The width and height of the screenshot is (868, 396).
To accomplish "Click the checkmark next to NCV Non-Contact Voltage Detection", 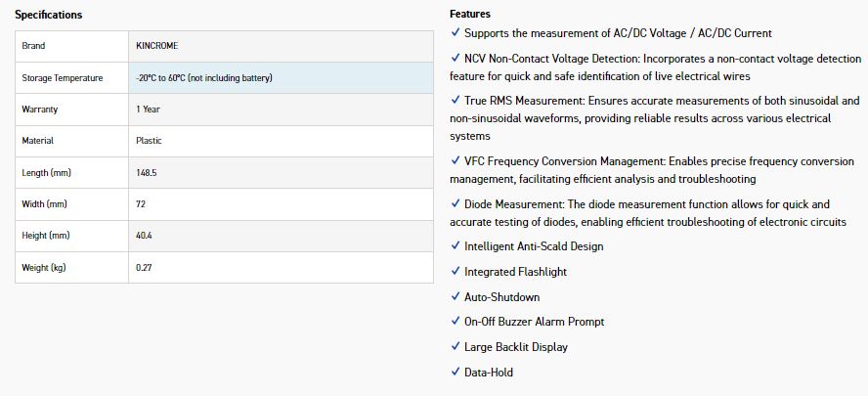I will point(456,59).
